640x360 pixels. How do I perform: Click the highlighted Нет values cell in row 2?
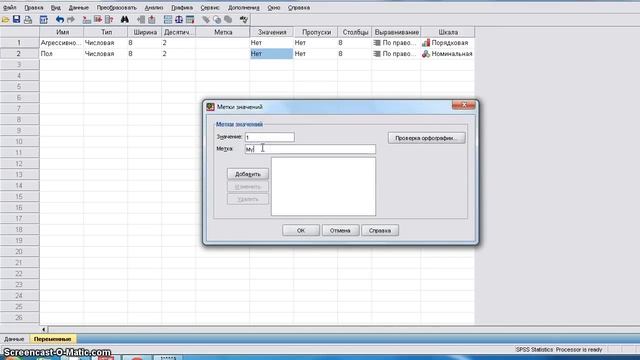pyautogui.click(x=271, y=53)
